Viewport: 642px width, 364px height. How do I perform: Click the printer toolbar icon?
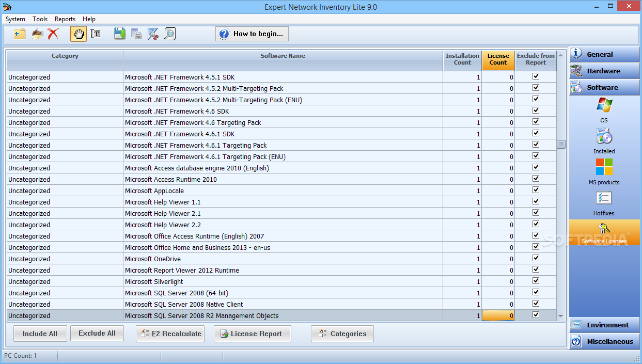[136, 34]
